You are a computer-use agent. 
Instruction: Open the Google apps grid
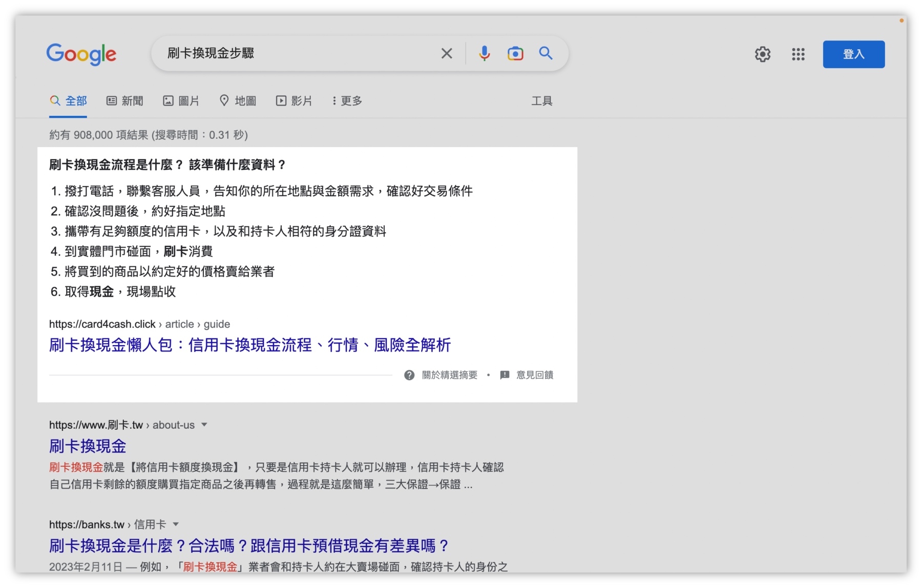[798, 54]
